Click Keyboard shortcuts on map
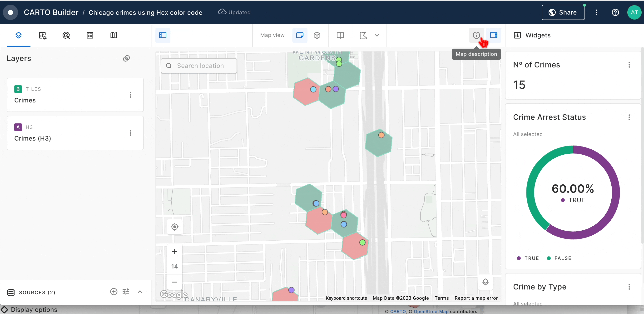644x314 pixels. click(x=346, y=298)
